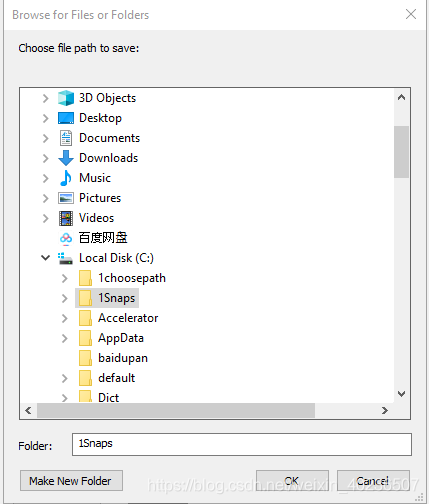The width and height of the screenshot is (429, 504).
Task: Click the Make New Folder button
Action: [x=71, y=481]
